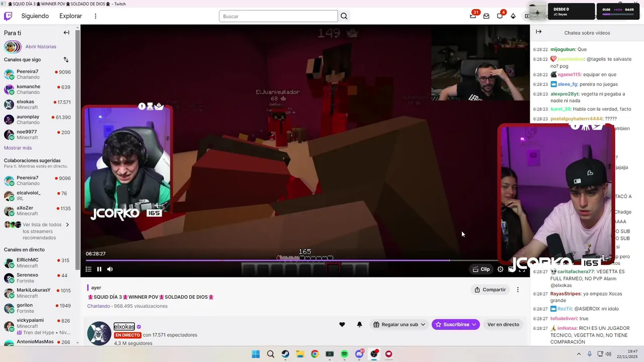Open the noe9977 followed channel
This screenshot has width=644, height=362.
38,135
